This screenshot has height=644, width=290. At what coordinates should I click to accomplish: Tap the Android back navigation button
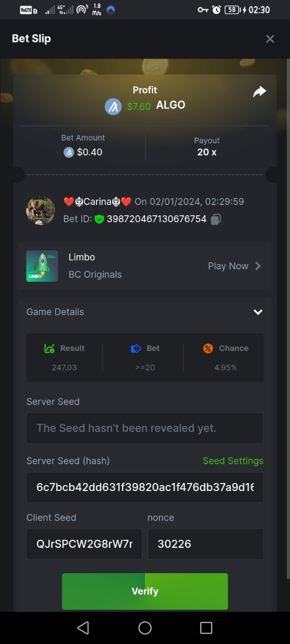pos(83,628)
